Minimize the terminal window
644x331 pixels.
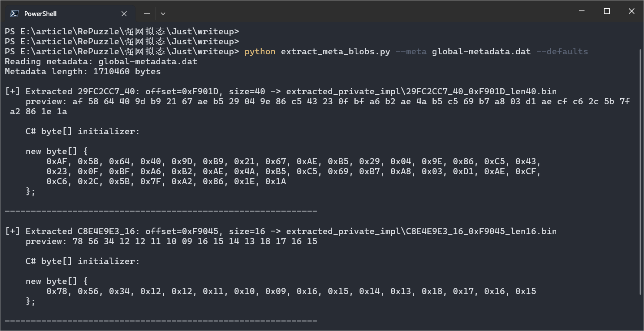pos(582,11)
